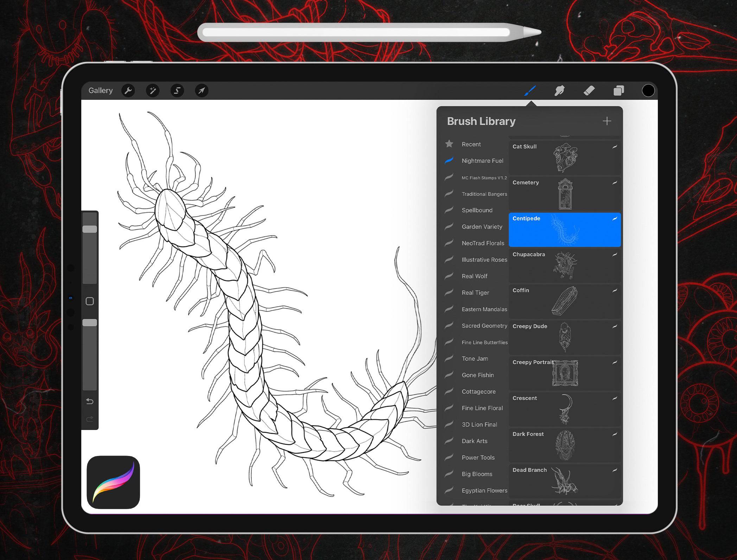Choose the Dark Arts brush set

[x=474, y=441]
